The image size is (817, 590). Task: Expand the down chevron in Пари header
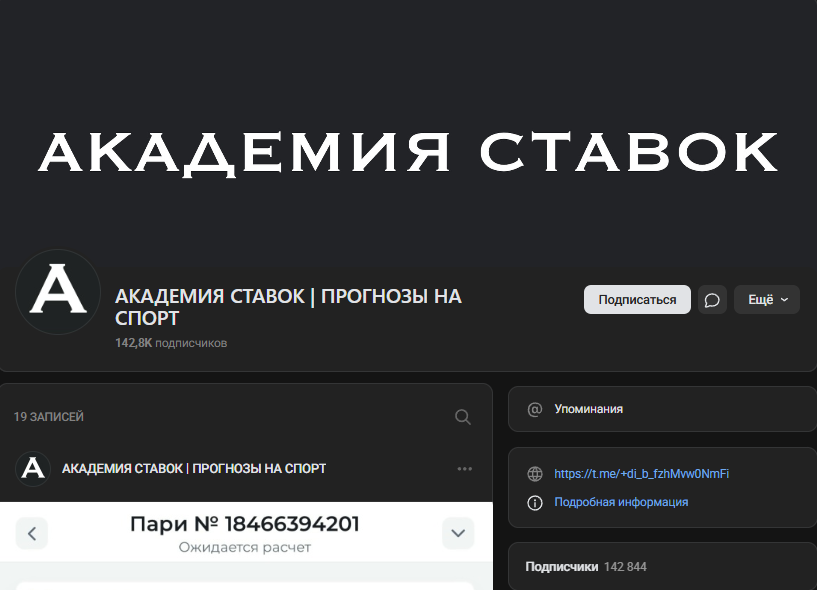tap(458, 533)
